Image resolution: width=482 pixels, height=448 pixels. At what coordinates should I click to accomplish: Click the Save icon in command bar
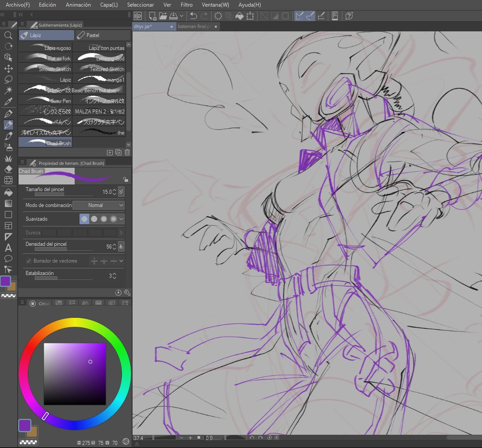174,16
